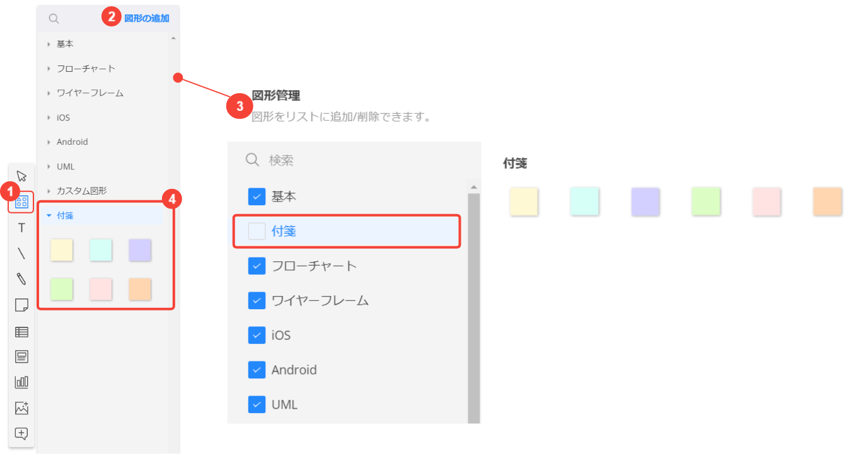Select orange sticky note in sidebar
This screenshot has height=454, width=868.
point(140,289)
